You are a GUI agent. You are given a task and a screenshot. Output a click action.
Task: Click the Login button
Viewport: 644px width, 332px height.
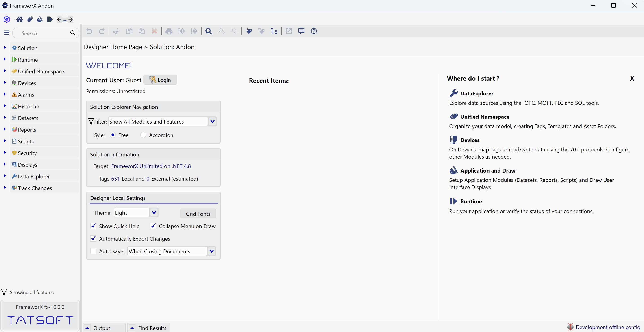160,80
